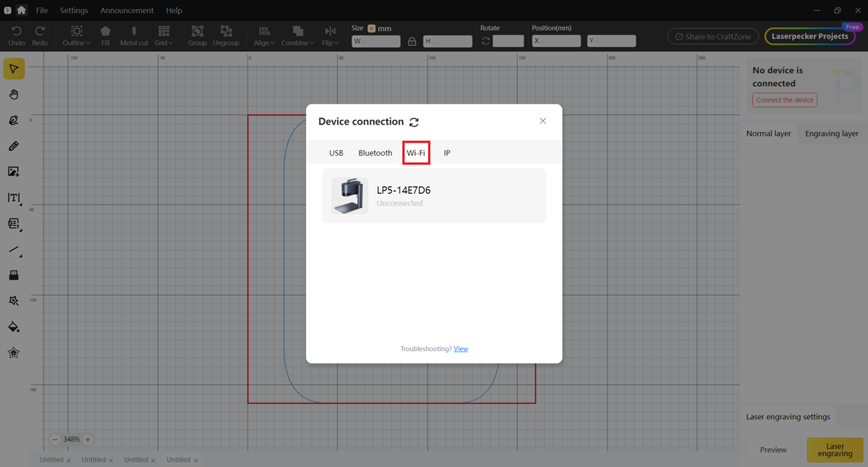The width and height of the screenshot is (868, 467).
Task: Close the Device connection dialog
Action: click(x=542, y=121)
